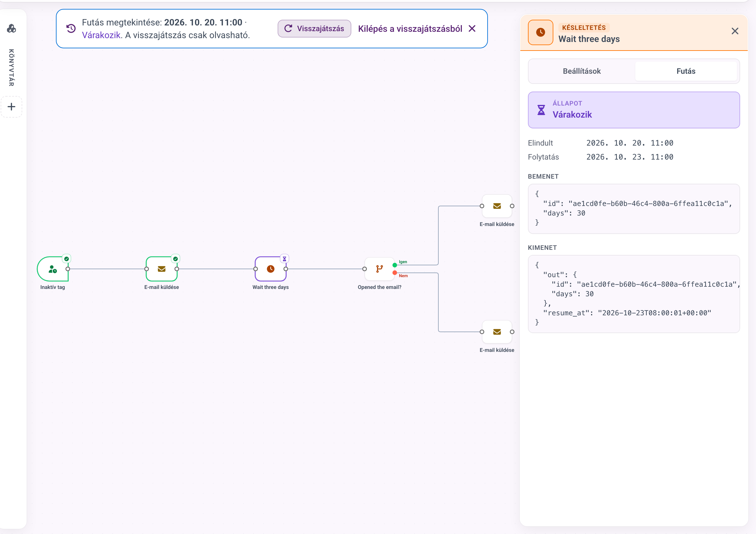This screenshot has height=534, width=756.
Task: Click the BEMENET section heading
Action: coord(543,177)
